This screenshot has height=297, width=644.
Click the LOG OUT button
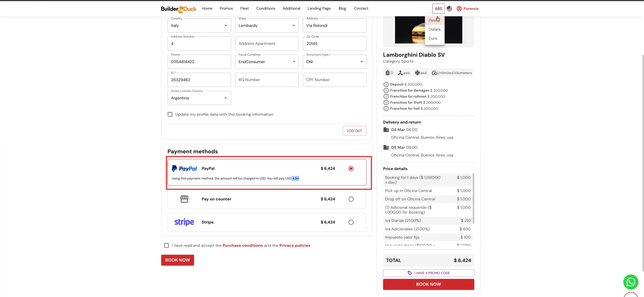pyautogui.click(x=354, y=131)
